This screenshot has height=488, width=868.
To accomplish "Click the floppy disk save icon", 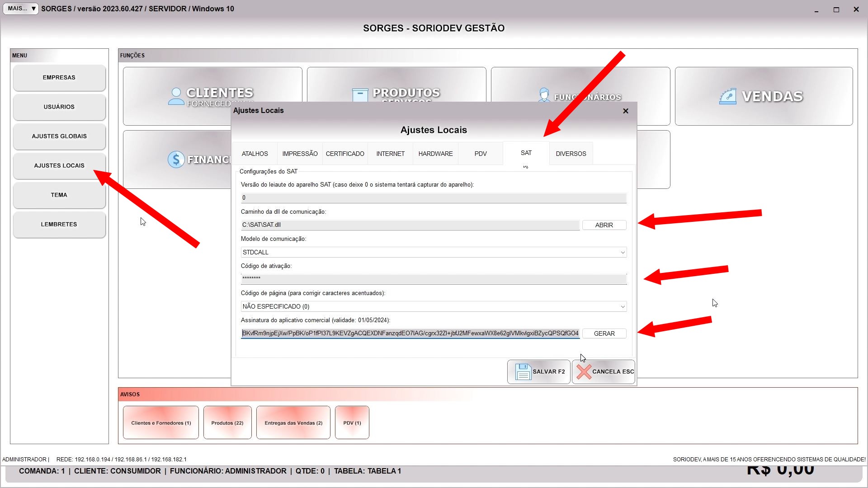I will 523,372.
